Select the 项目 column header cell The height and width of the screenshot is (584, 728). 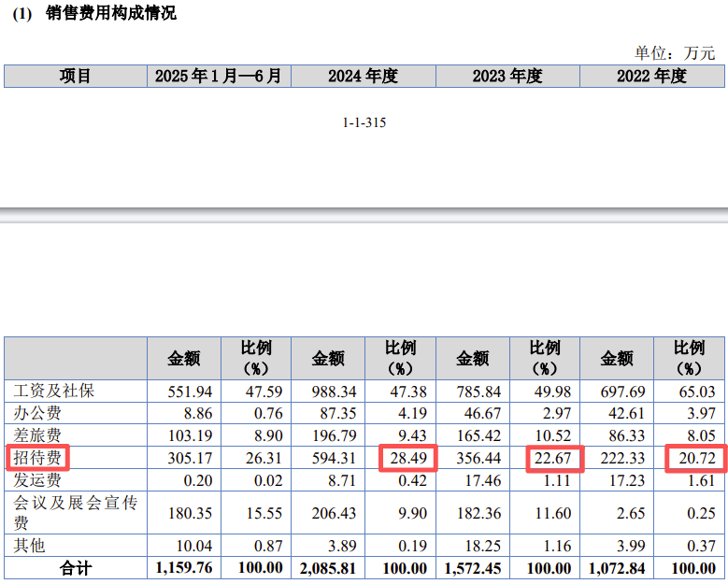tap(75, 77)
